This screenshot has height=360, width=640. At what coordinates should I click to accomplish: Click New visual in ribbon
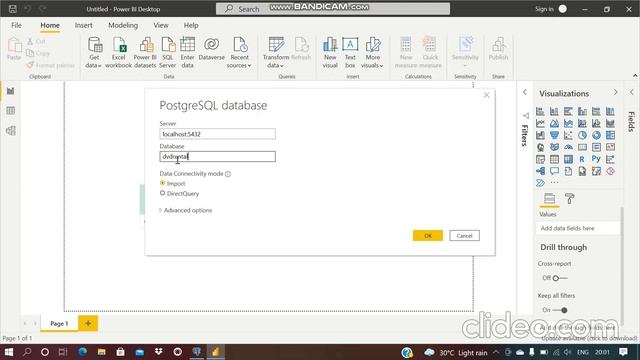330,52
